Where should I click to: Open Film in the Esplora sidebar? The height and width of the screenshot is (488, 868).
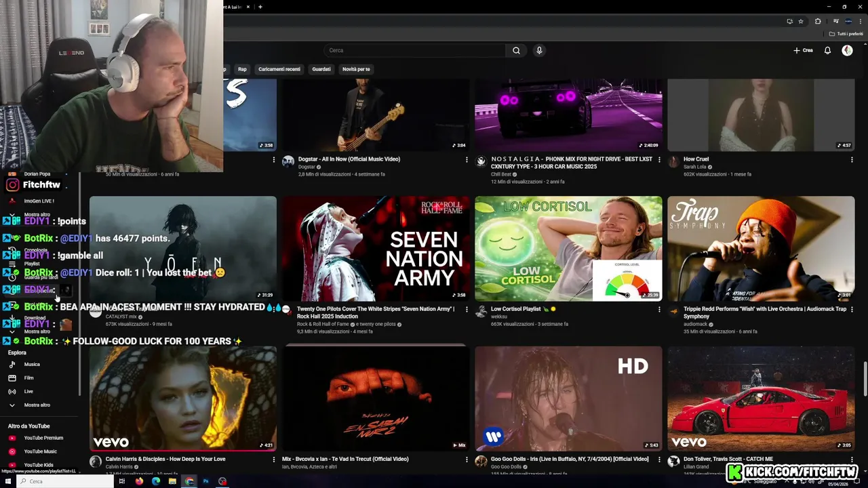click(x=41, y=378)
